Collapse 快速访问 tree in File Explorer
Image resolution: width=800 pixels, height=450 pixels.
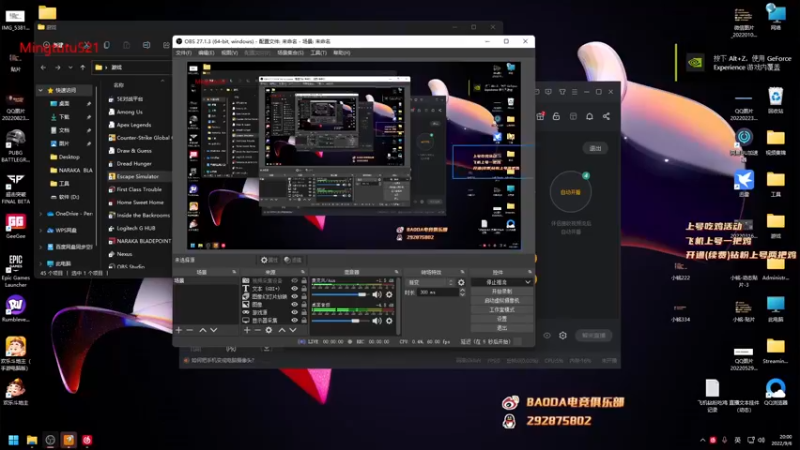point(41,90)
